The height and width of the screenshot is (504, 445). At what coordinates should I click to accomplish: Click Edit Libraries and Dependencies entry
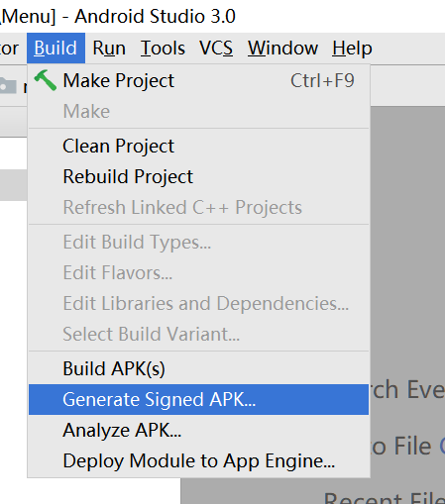(x=198, y=304)
